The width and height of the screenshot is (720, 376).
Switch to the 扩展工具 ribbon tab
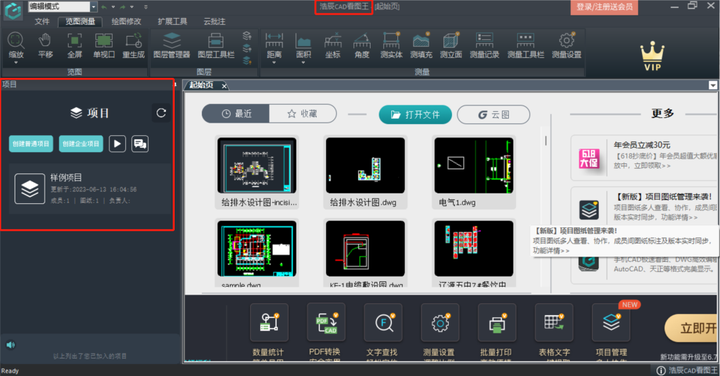click(172, 22)
